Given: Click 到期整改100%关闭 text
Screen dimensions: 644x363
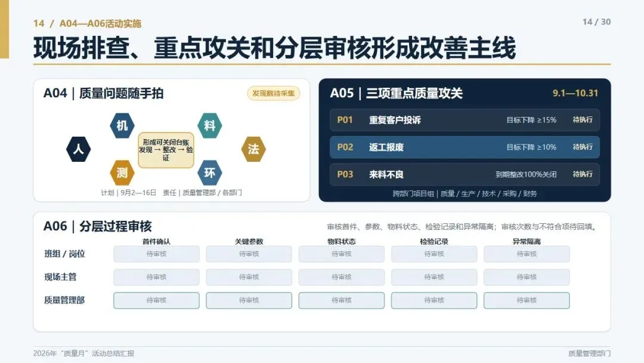Looking at the screenshot, I should click(x=526, y=174).
